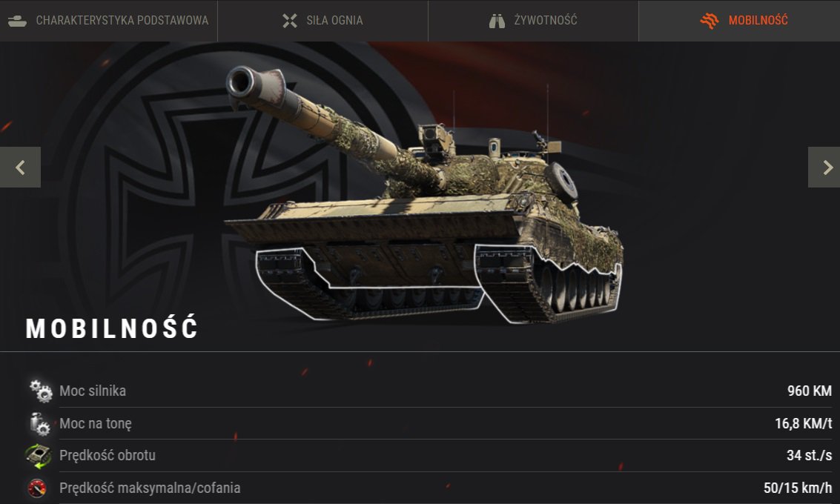Click the Prędkość maksymalna/cofania label

click(x=150, y=488)
